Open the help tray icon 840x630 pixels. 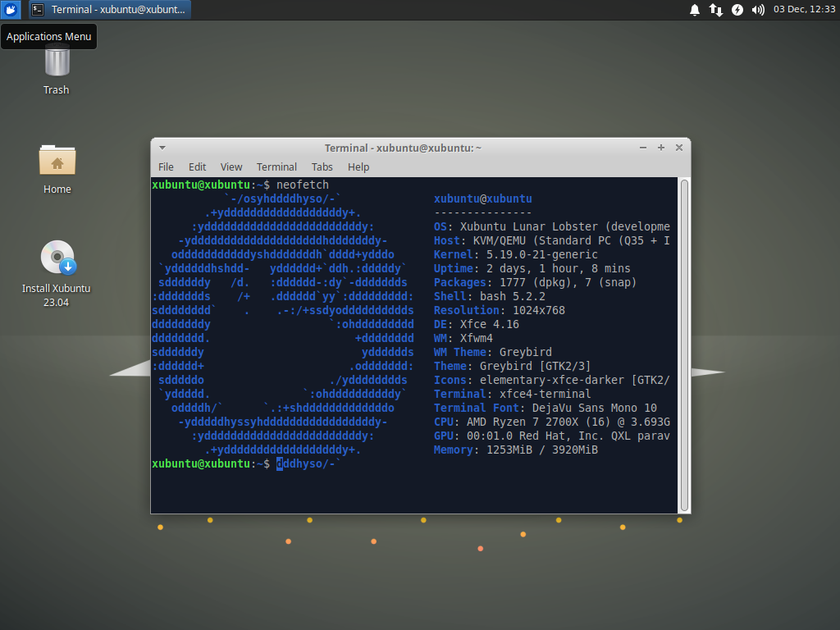click(x=736, y=10)
